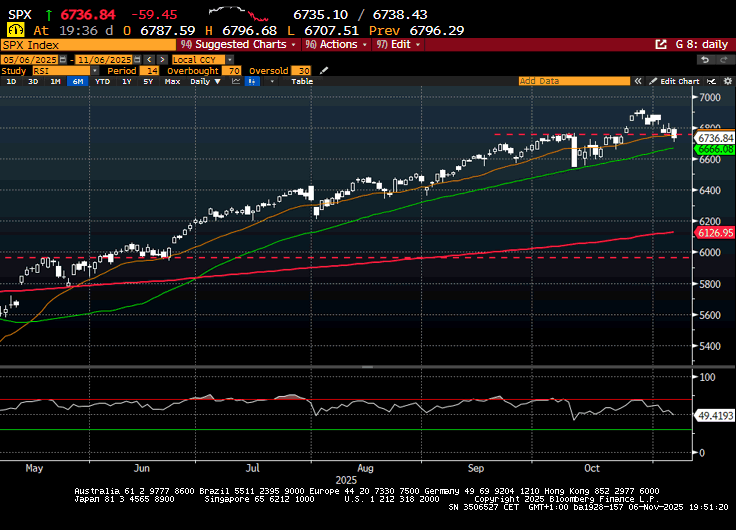Open the Suggested Charts menu
Viewport: 736px width, 530px height.
pyautogui.click(x=246, y=45)
